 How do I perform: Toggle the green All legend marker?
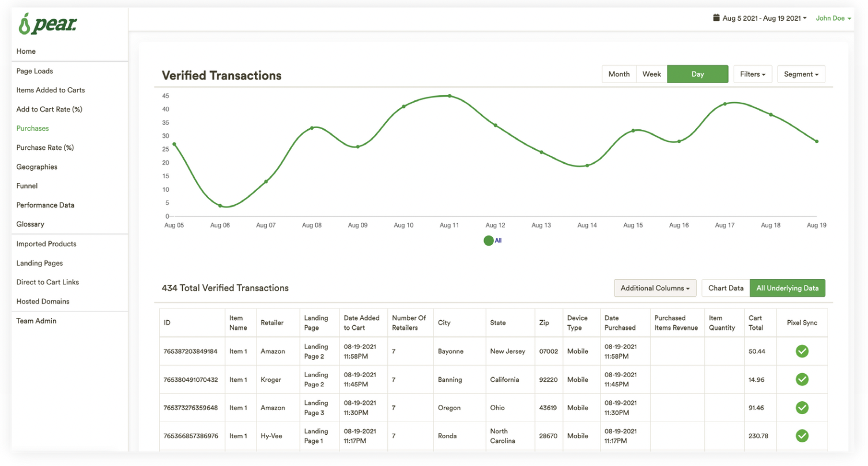[x=488, y=241]
